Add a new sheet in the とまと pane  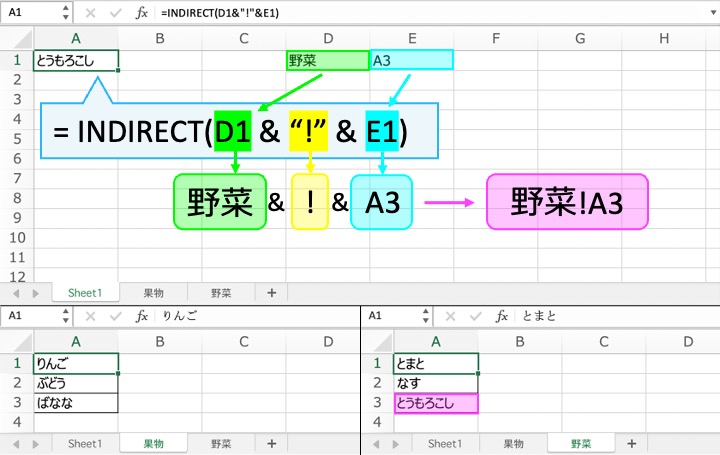point(631,443)
